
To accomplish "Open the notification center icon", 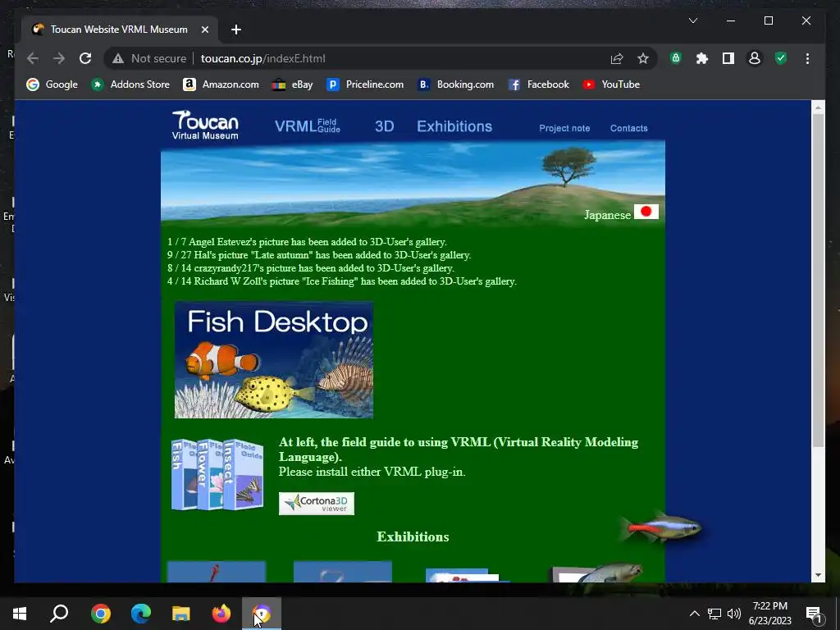I will point(814,614).
